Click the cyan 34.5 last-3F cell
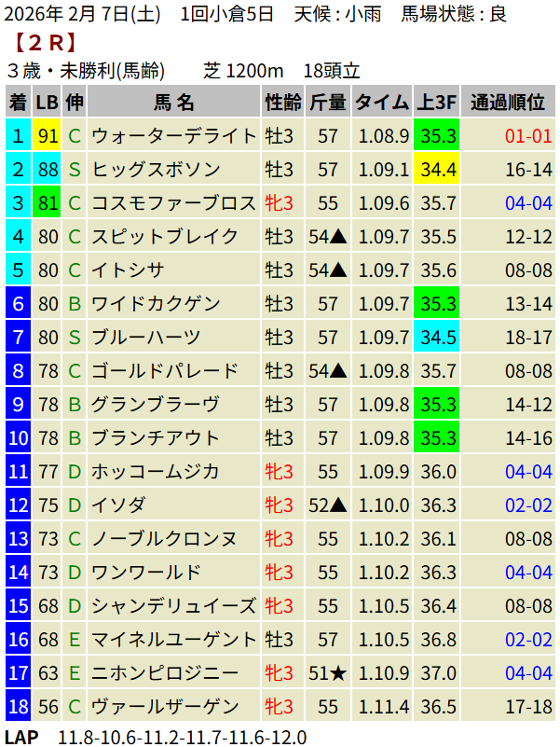The width and height of the screenshot is (560, 747). pyautogui.click(x=438, y=338)
